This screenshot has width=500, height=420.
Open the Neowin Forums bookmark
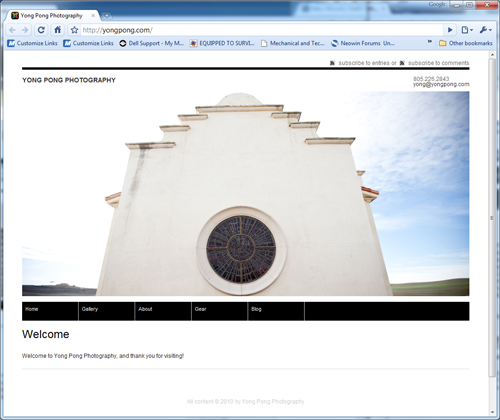(x=363, y=43)
